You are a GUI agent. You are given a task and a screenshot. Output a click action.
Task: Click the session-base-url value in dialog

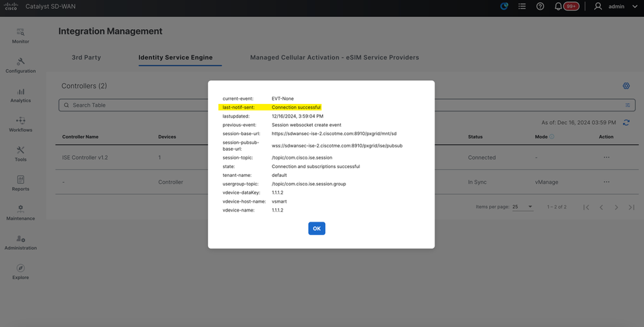tap(334, 134)
